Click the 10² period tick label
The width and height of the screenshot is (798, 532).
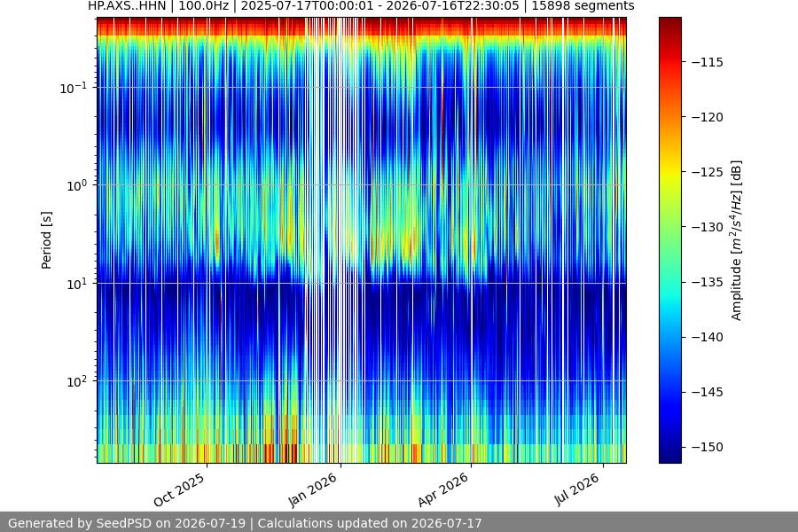[76, 381]
